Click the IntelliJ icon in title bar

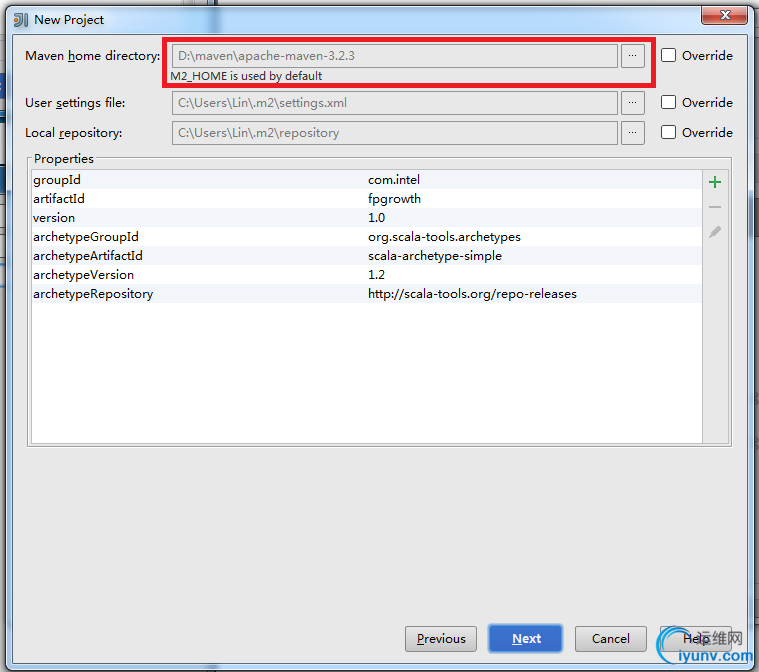[21, 20]
